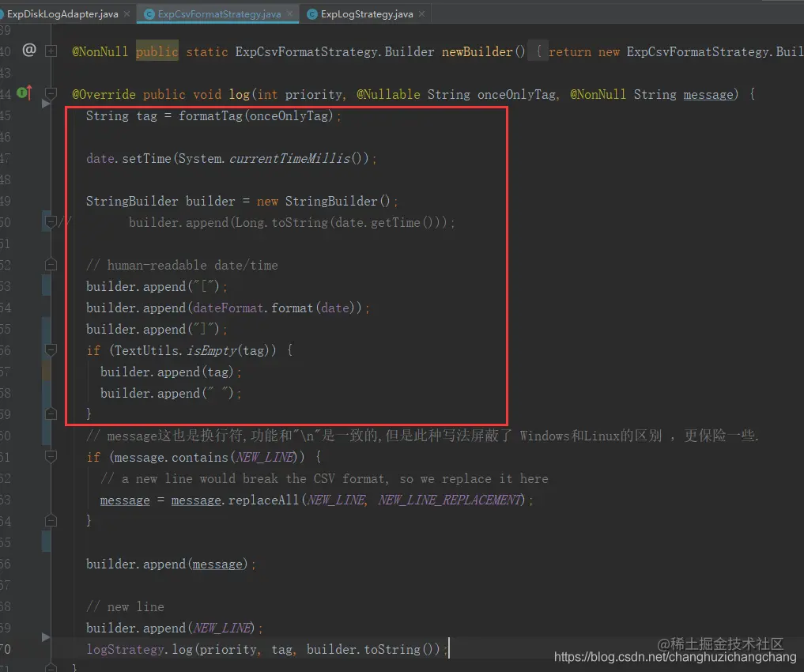Click the @ annotation gutter icon beside newBuilder
Screen dimensions: 804x672
tap(29, 50)
